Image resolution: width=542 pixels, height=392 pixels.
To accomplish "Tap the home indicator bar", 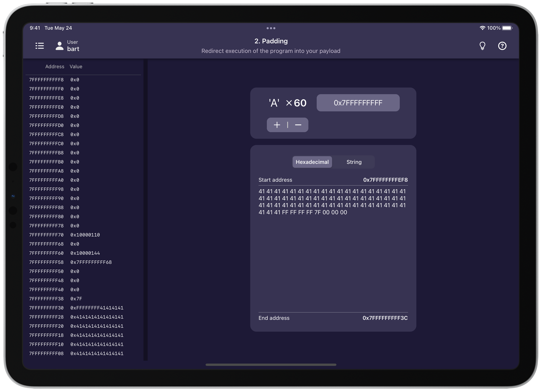I will 271,365.
